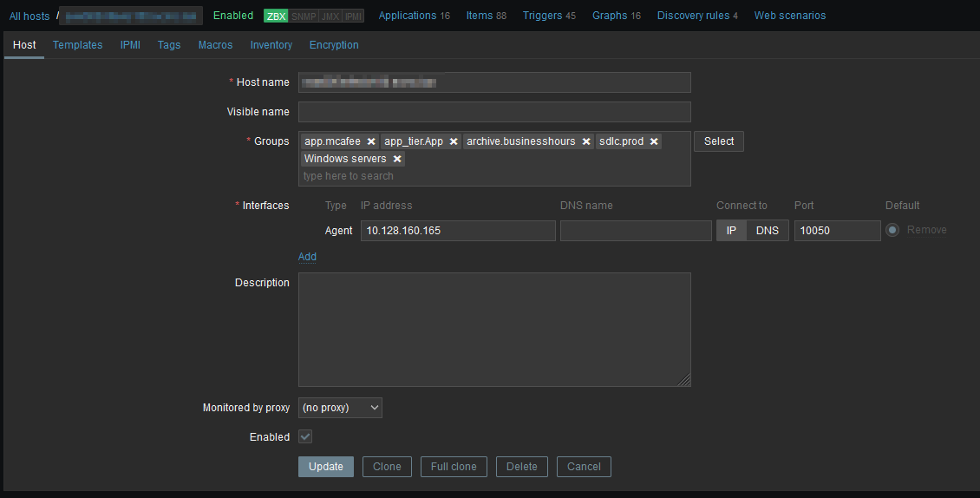The height and width of the screenshot is (498, 980).
Task: Remove the sdlc.prod group tag
Action: click(x=654, y=141)
